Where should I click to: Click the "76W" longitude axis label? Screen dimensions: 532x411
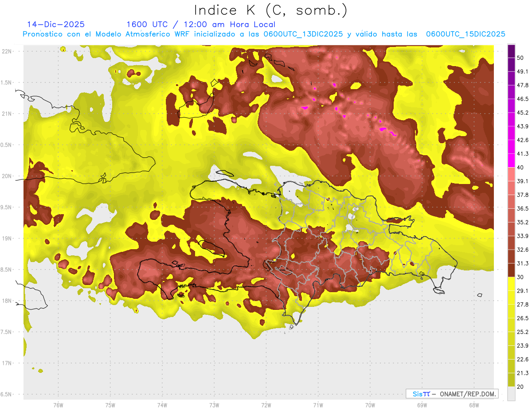click(x=58, y=405)
